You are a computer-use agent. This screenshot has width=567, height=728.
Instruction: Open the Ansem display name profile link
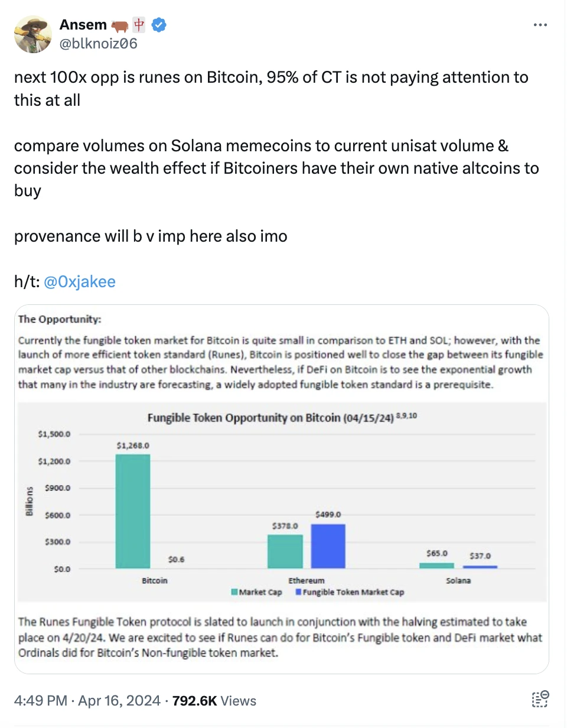pos(83,25)
